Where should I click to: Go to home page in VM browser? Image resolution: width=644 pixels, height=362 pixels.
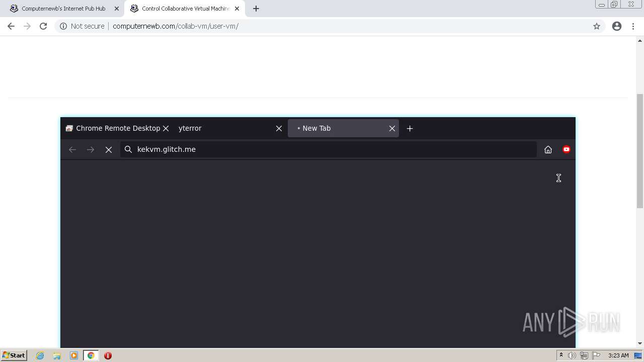[x=548, y=149]
